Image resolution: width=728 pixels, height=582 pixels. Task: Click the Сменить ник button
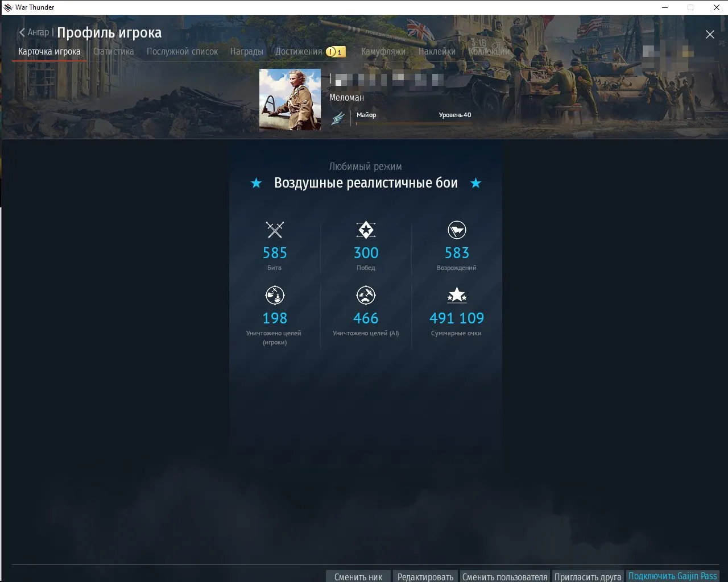tap(358, 576)
